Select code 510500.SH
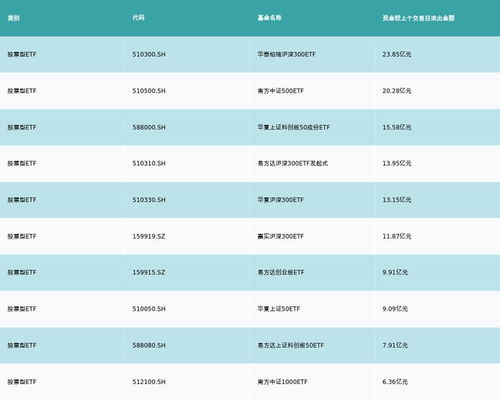Viewport: 500px width, 400px height. pos(149,91)
